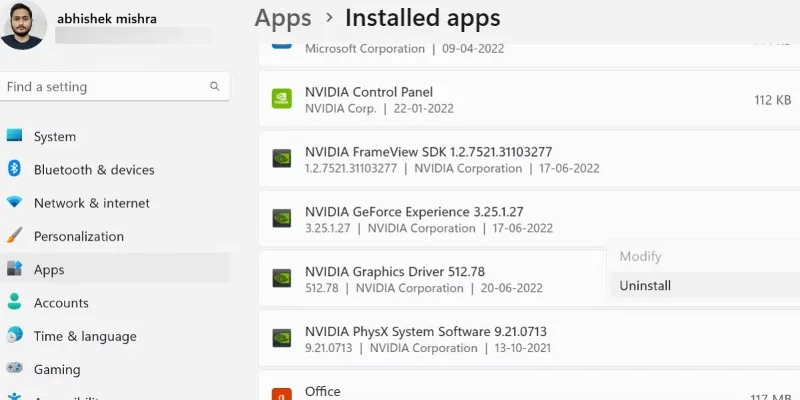Click the Gaming controller icon
The width and height of the screenshot is (800, 400).
pyautogui.click(x=14, y=367)
